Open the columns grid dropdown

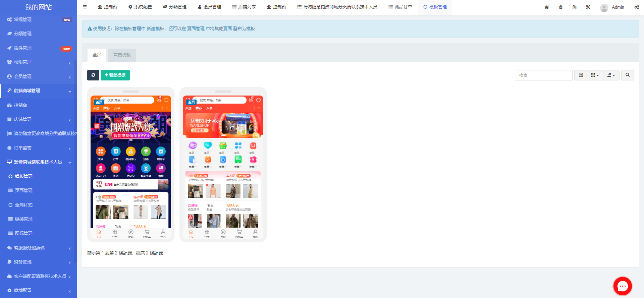point(595,75)
